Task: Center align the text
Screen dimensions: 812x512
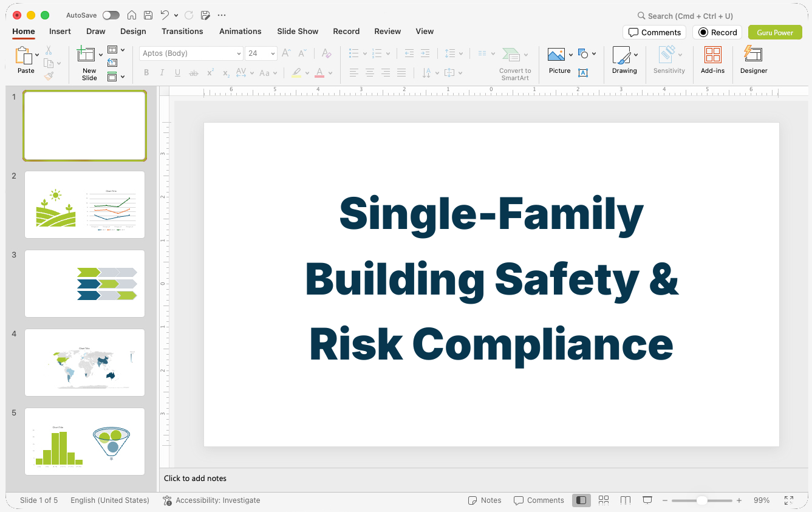Action: click(x=370, y=73)
